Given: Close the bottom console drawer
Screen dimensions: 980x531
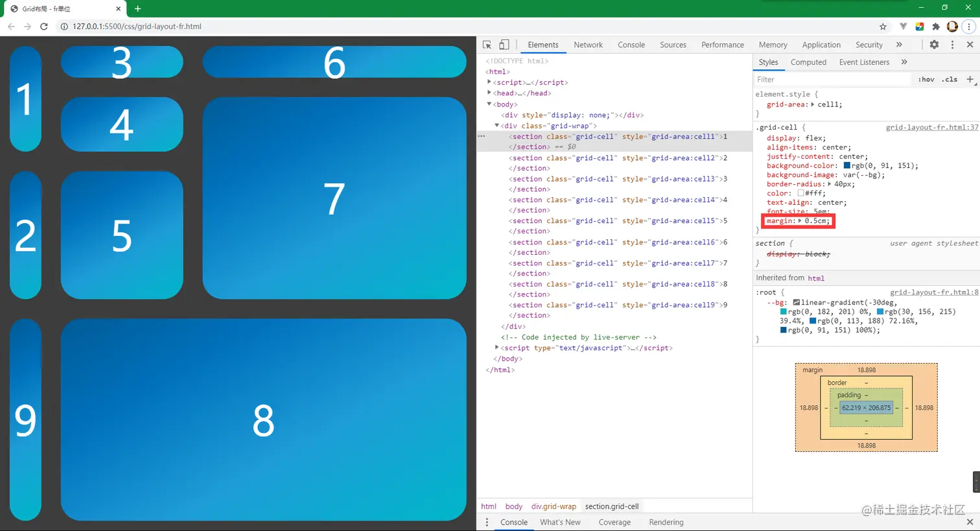Looking at the screenshot, I should pos(970,522).
